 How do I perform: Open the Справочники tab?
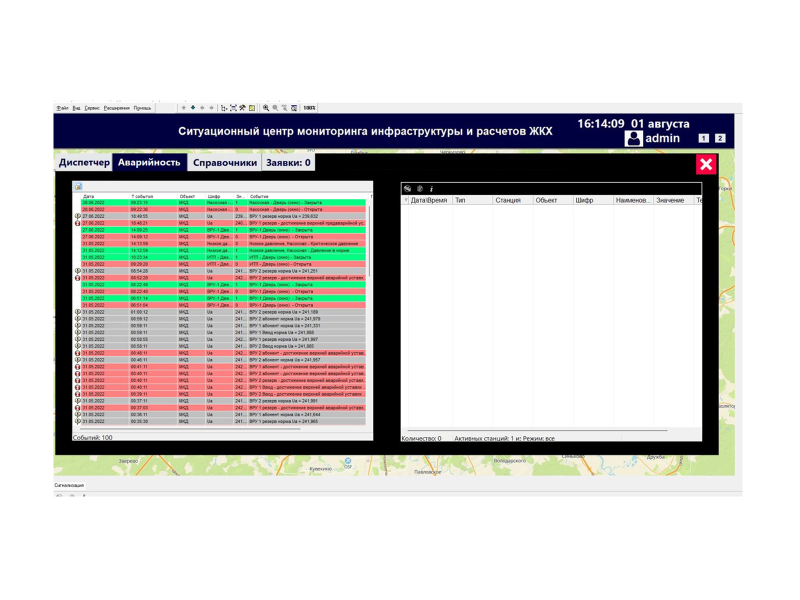tap(225, 163)
